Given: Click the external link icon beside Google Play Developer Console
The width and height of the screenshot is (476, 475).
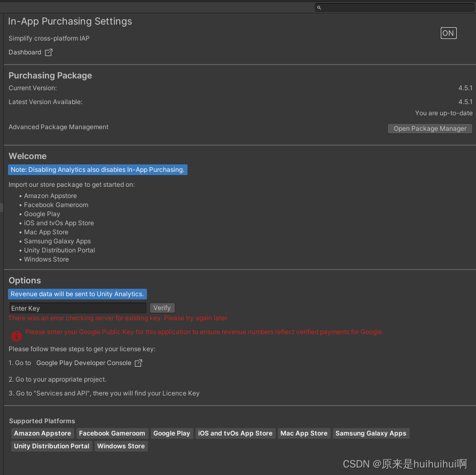Looking at the screenshot, I should point(138,362).
